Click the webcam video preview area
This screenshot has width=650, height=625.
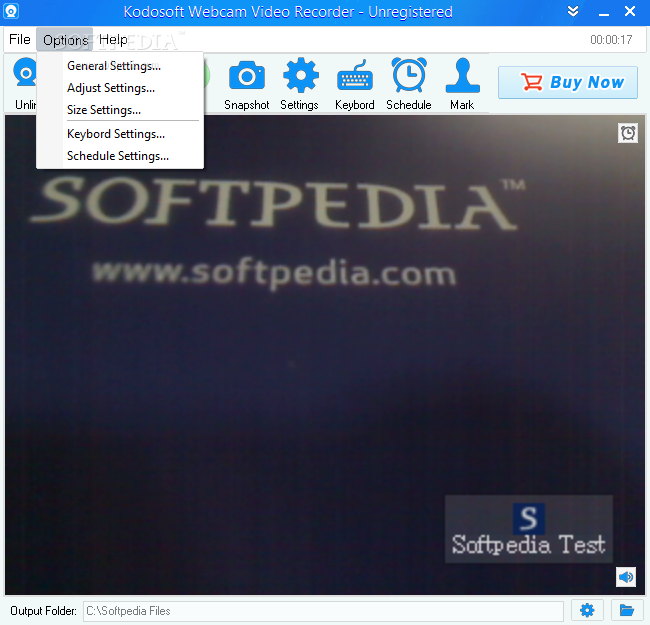click(x=325, y=355)
